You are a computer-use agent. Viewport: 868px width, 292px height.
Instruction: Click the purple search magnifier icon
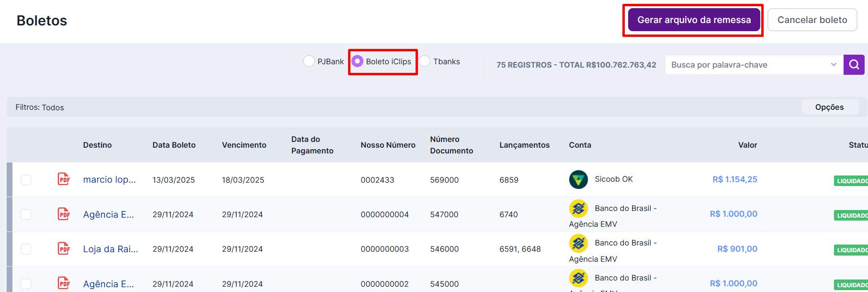[x=854, y=65]
